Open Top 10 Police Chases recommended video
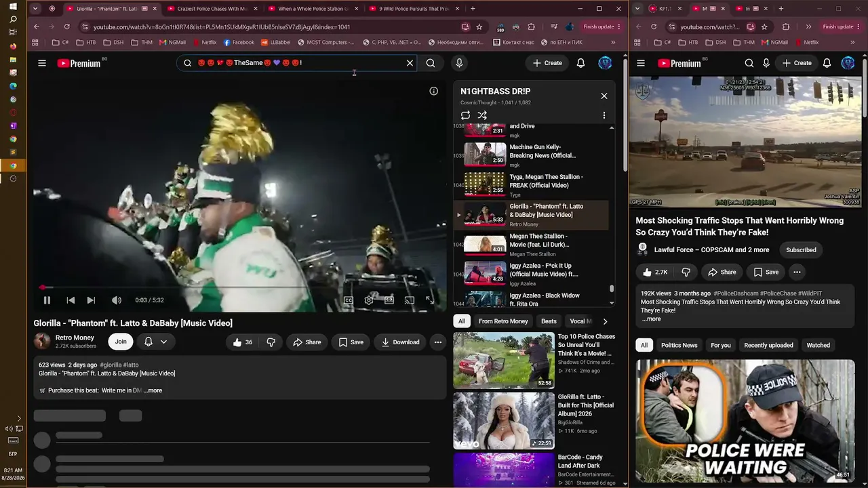This screenshot has width=868, height=488. point(534,360)
